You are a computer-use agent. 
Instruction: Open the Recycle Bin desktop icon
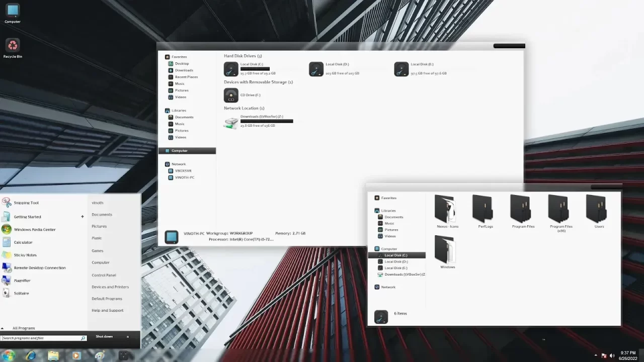[13, 48]
